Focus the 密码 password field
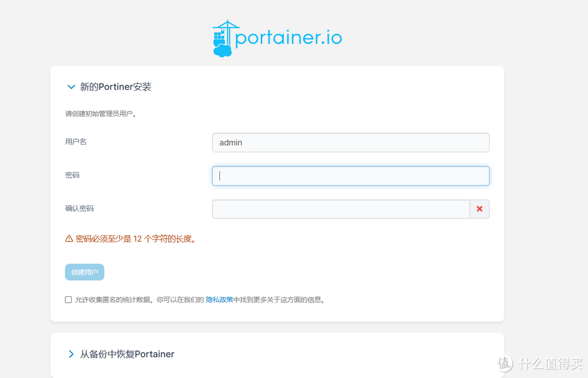The image size is (588, 378). 351,176
